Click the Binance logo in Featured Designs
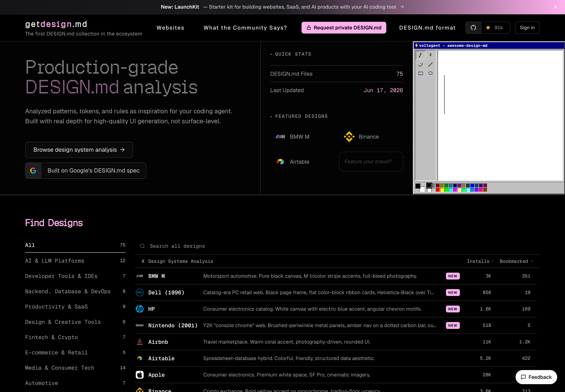 click(x=349, y=137)
